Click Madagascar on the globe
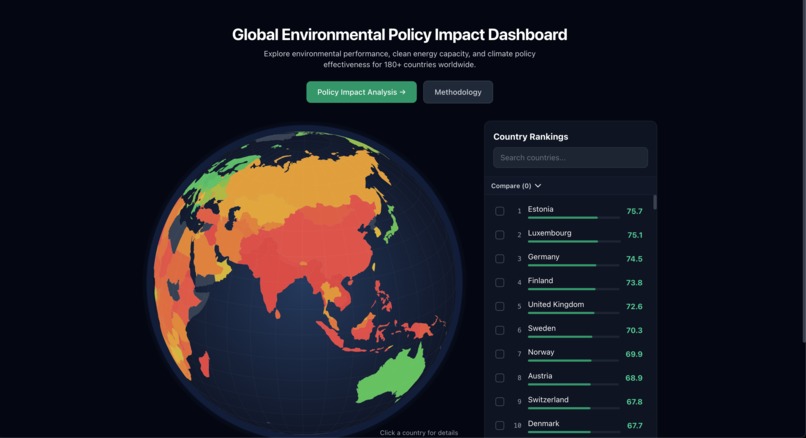806x438 pixels. coord(204,364)
